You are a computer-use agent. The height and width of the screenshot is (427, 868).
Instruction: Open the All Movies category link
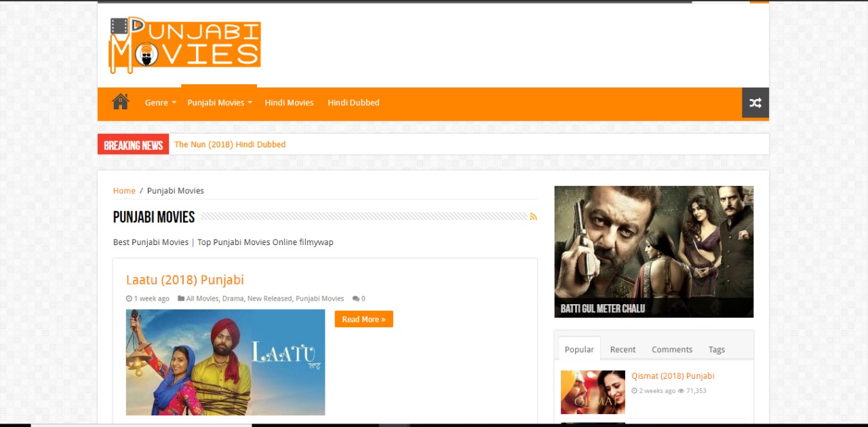(202, 299)
